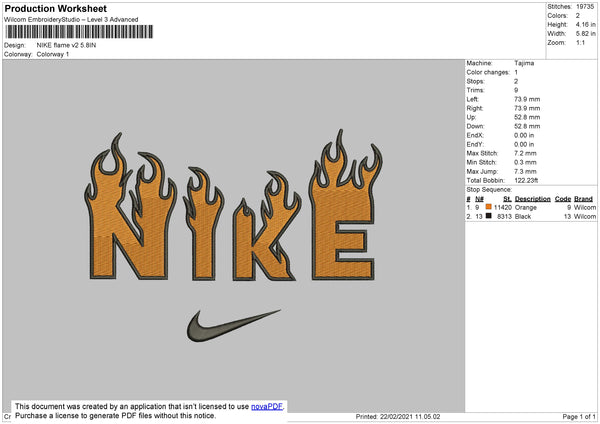Click the EndX value 0.00 in
Viewport: 600px width, 424px height.
pos(524,135)
